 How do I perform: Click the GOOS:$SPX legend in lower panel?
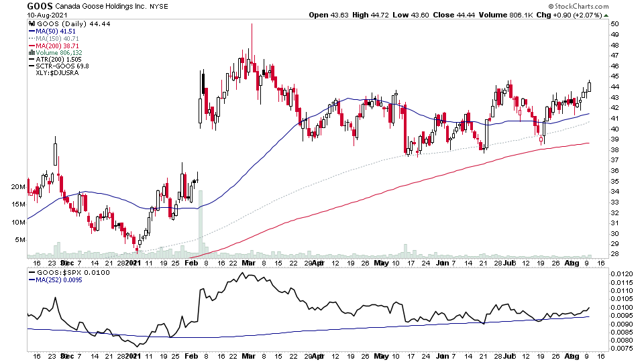(x=74, y=273)
